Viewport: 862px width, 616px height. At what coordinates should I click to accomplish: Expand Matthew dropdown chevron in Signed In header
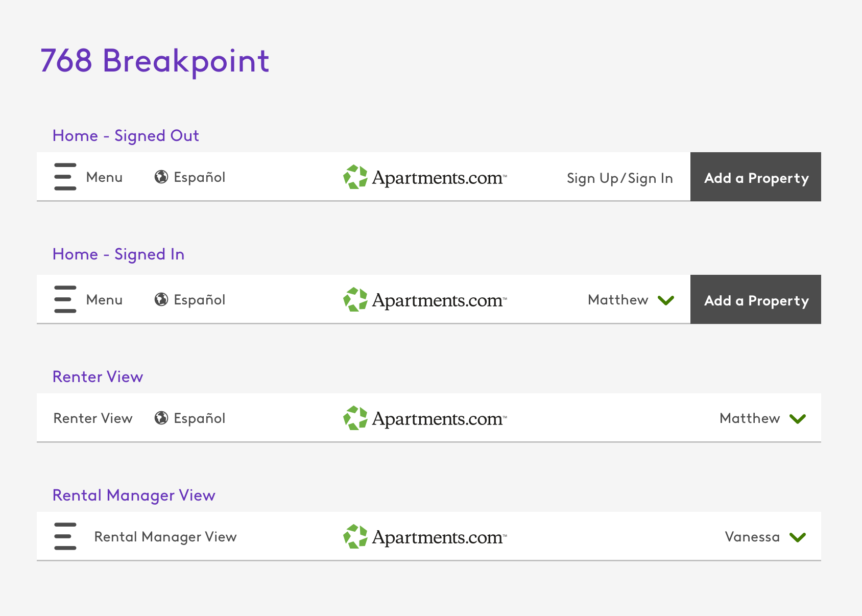pos(666,300)
